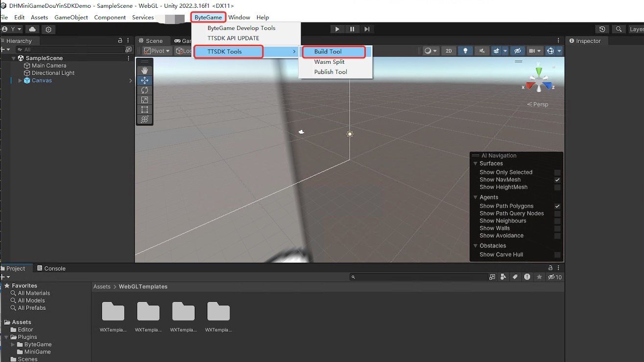Uncheck Show NavMesh checkbox
Viewport: 644px width, 362px height.
tap(557, 180)
